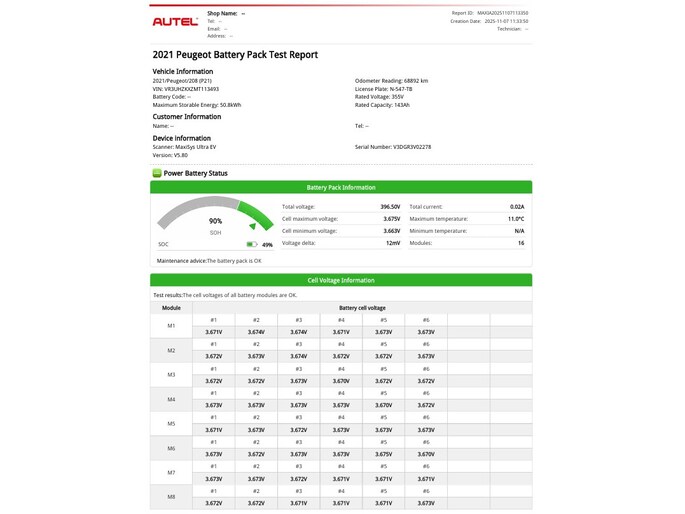This screenshot has height=514, width=685.
Task: Select the M1 module row label
Action: tap(171, 326)
